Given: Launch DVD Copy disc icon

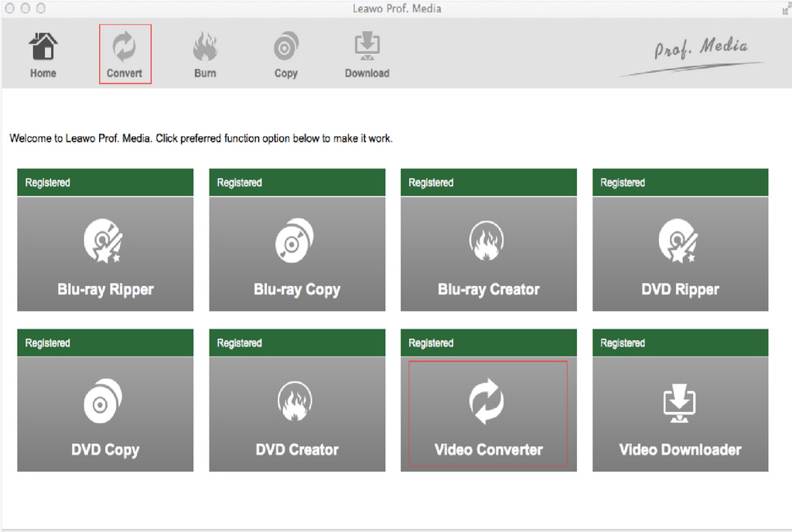Looking at the screenshot, I should point(103,401).
